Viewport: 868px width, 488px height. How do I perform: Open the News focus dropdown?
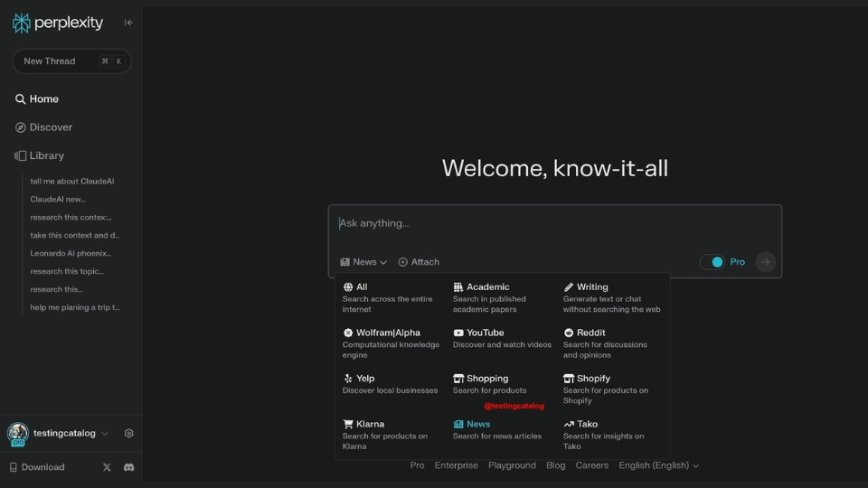click(x=363, y=262)
